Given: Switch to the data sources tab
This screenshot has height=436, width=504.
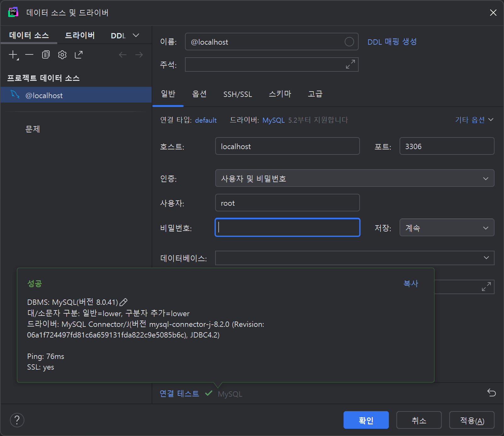Looking at the screenshot, I should (29, 35).
